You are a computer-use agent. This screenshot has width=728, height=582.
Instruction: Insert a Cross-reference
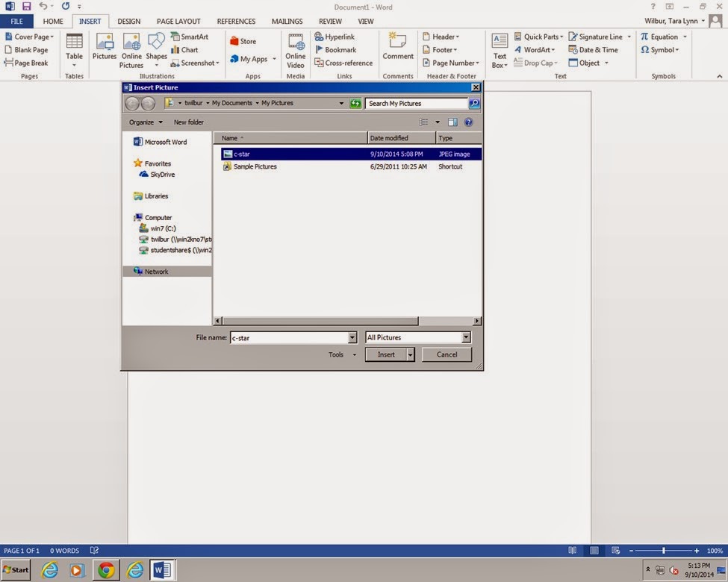pyautogui.click(x=344, y=63)
